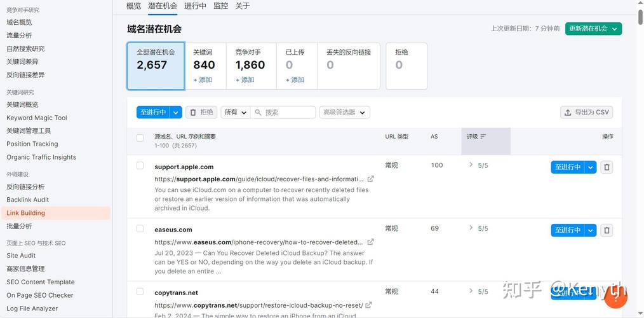The height and width of the screenshot is (318, 644).
Task: Click 导出为 CSV button
Action: (586, 113)
